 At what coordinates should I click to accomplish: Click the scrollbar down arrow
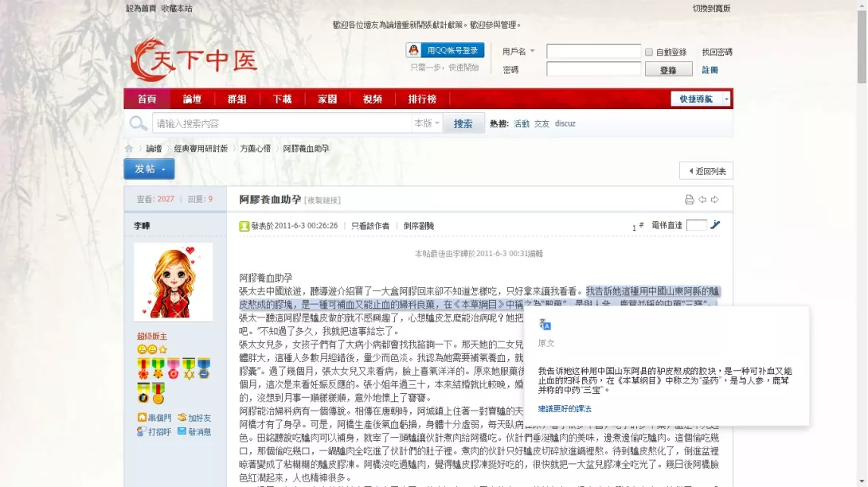pyautogui.click(x=862, y=482)
